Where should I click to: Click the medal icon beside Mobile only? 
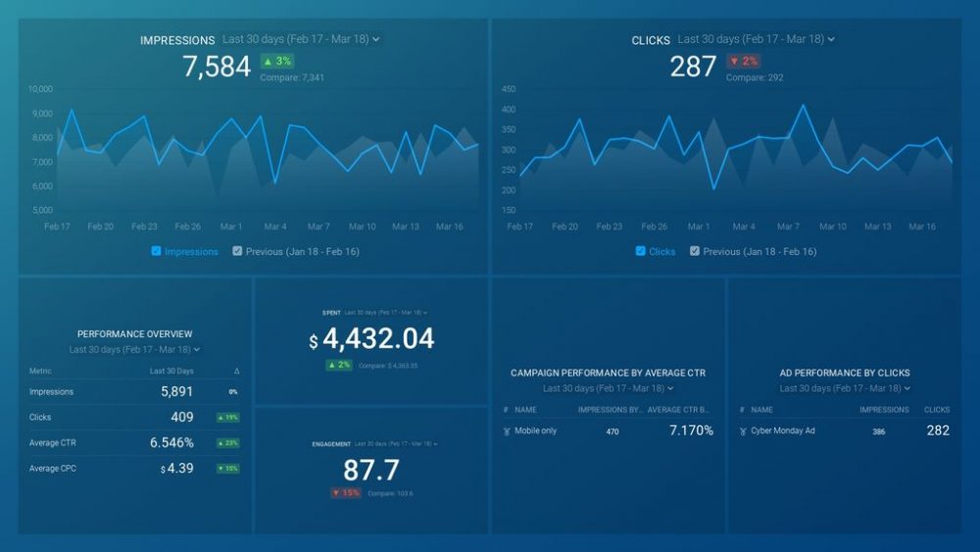[506, 431]
